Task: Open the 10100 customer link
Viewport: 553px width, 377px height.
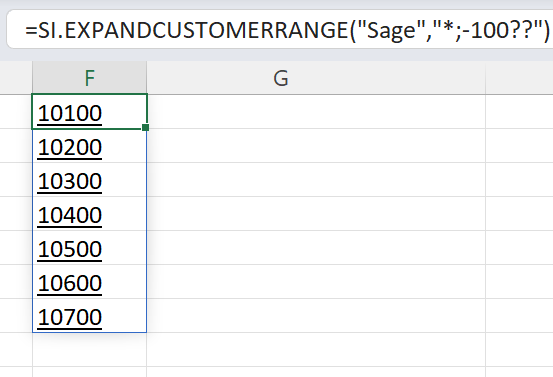Action: (x=70, y=114)
